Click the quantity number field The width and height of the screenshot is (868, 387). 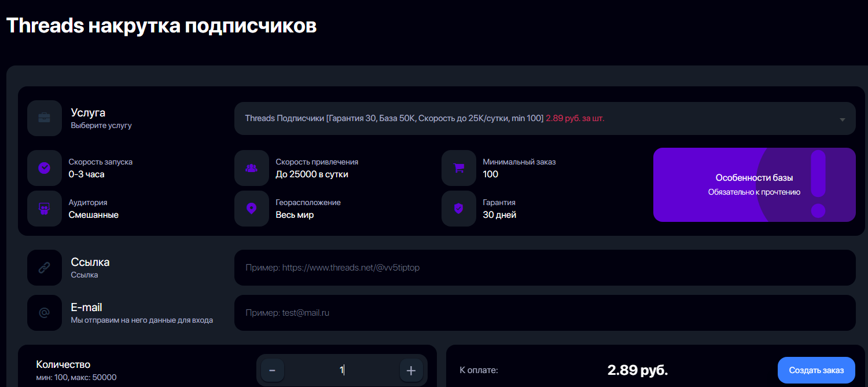[x=342, y=371]
